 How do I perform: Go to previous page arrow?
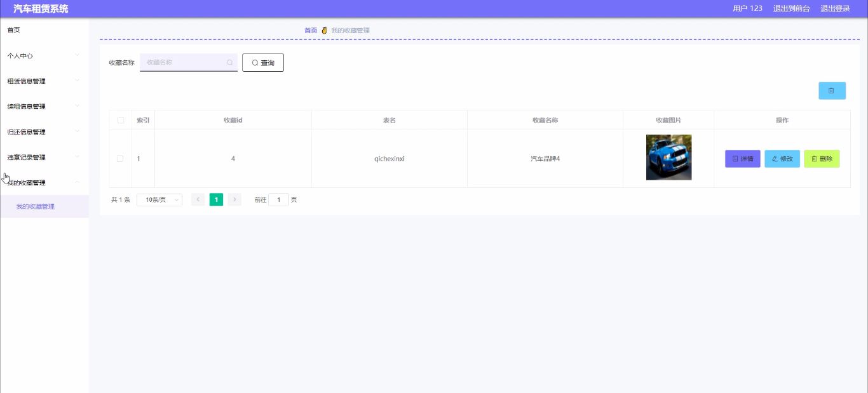pos(198,199)
